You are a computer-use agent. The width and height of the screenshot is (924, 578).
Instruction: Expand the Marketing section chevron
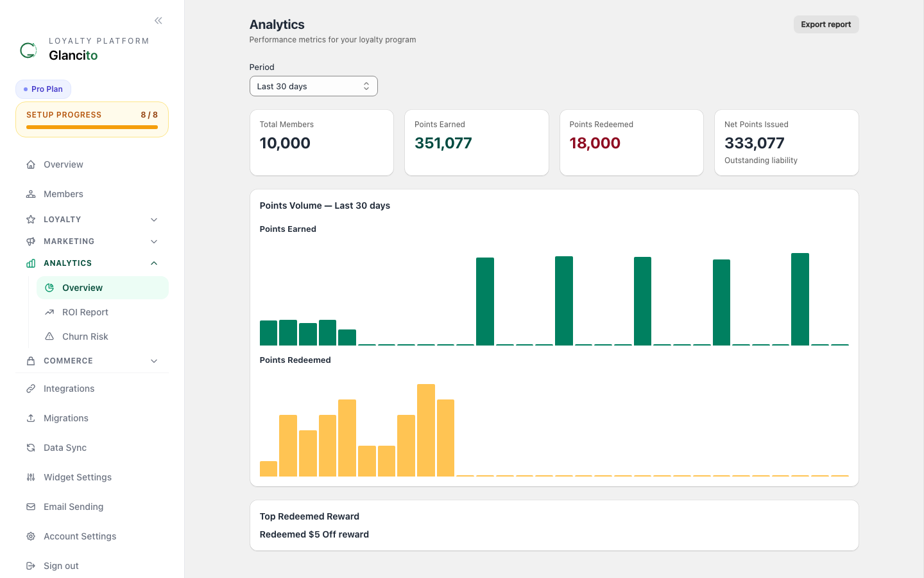pos(154,241)
